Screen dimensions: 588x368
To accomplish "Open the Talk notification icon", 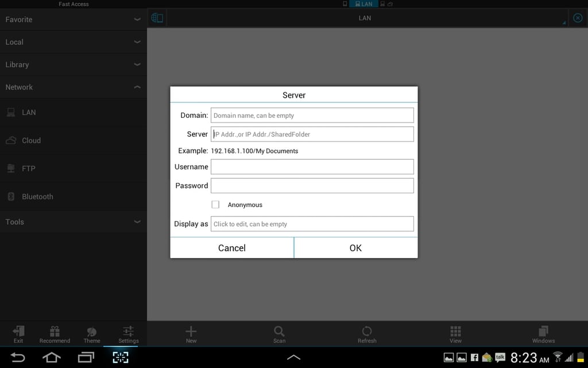I will (x=500, y=358).
